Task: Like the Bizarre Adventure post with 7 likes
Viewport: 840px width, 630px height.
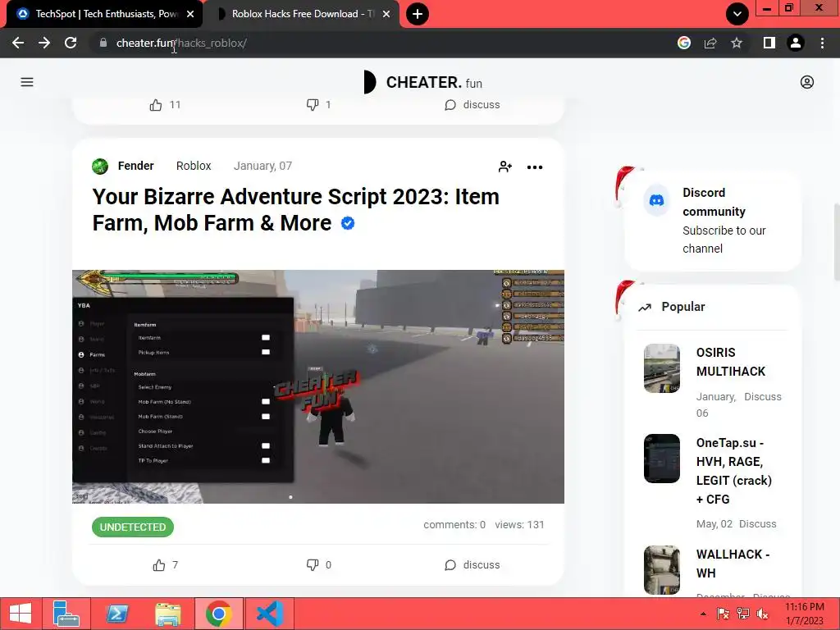Action: pos(166,565)
